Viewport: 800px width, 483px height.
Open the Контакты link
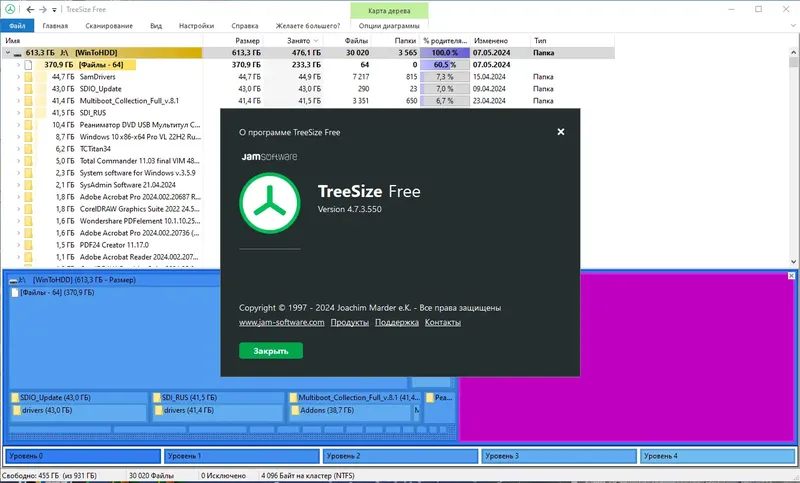coord(442,322)
